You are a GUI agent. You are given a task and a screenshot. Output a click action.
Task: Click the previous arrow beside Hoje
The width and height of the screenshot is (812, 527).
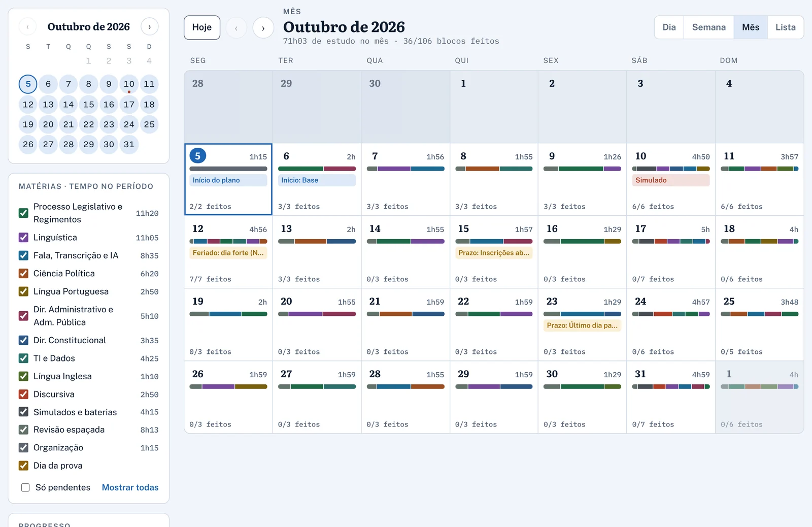pyautogui.click(x=236, y=28)
